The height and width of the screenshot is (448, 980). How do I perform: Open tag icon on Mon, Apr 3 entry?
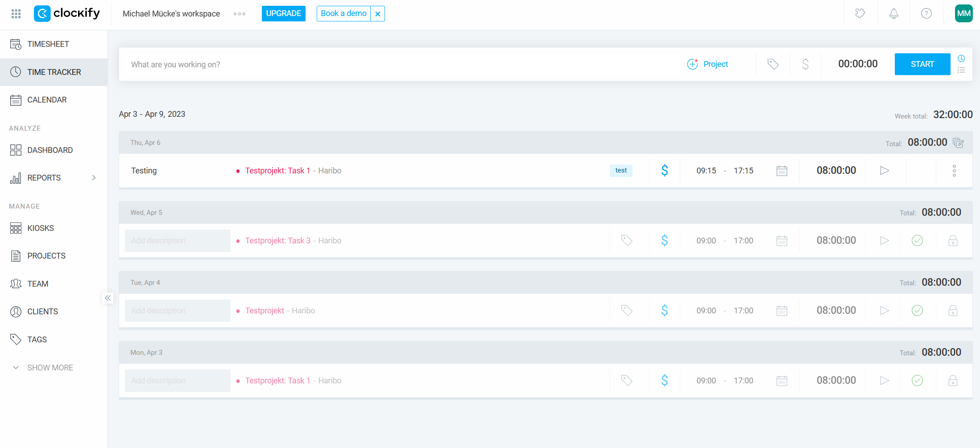click(x=627, y=381)
